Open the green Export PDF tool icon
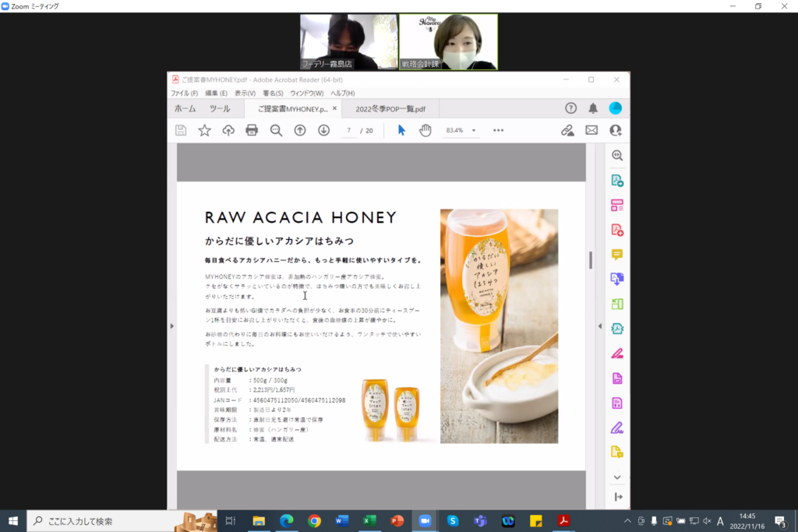 click(617, 181)
